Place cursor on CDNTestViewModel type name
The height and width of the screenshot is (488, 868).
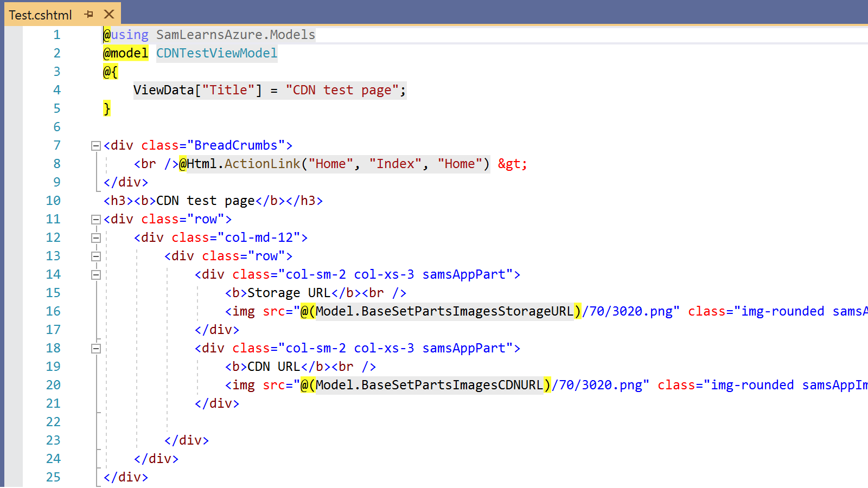[216, 53]
